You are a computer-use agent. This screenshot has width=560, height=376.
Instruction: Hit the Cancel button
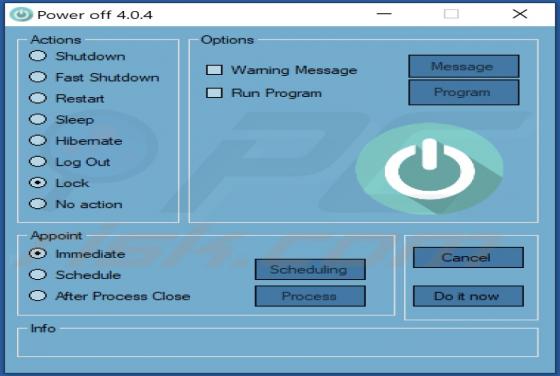(468, 257)
